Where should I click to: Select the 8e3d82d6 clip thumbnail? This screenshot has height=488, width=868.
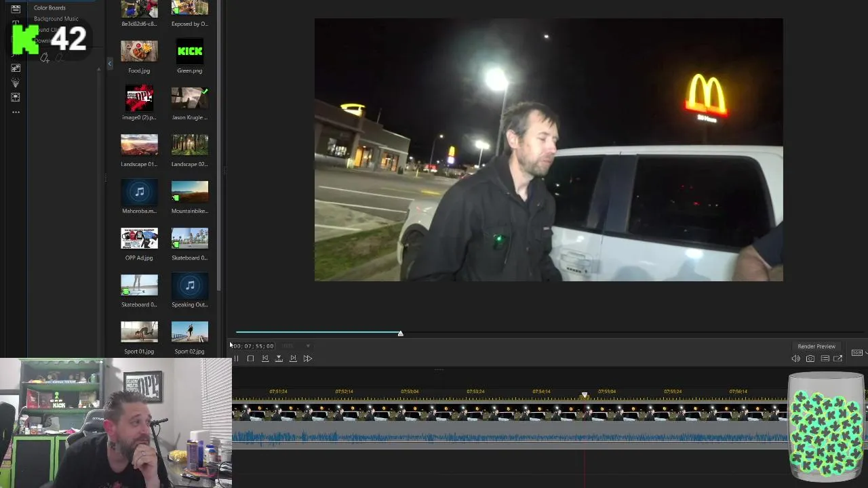tap(139, 8)
